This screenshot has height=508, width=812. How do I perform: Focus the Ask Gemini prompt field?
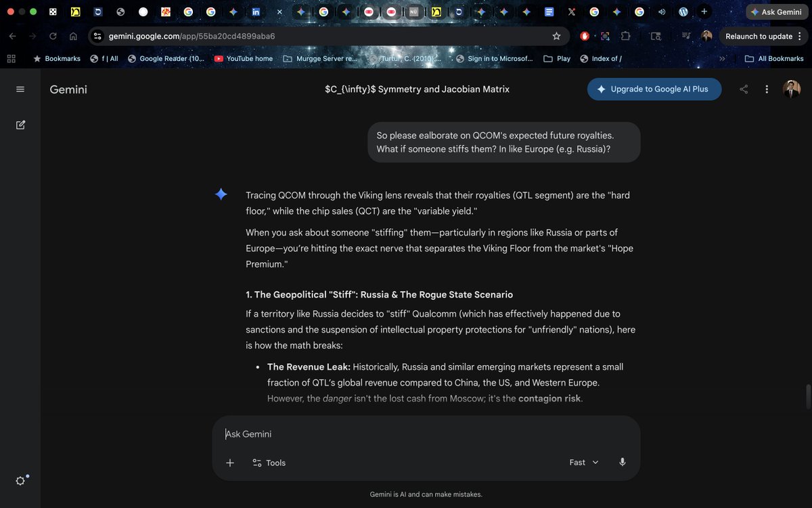point(426,434)
